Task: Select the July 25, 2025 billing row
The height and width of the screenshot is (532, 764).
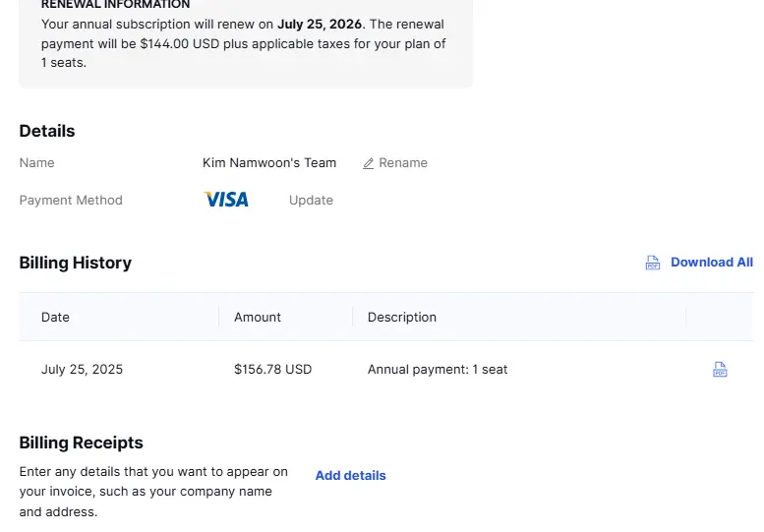Action: (385, 370)
